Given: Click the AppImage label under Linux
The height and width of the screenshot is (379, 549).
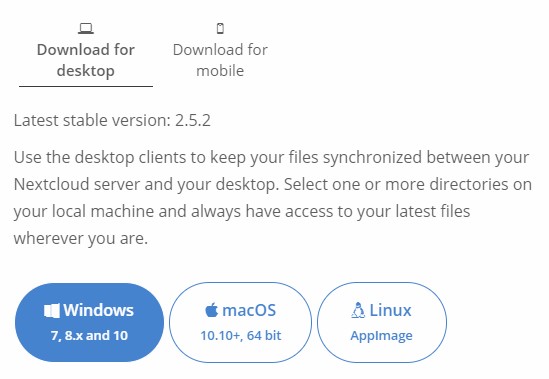Looking at the screenshot, I should 381,336.
